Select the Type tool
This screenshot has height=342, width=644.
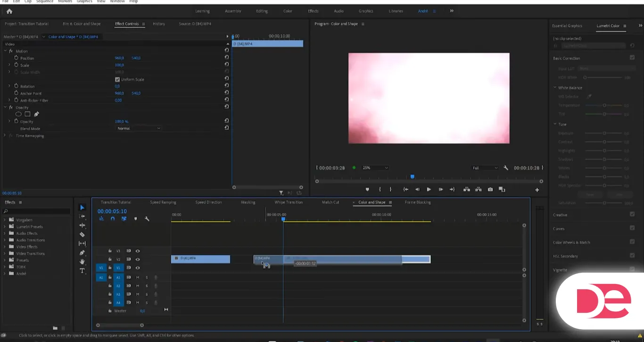[x=82, y=271]
